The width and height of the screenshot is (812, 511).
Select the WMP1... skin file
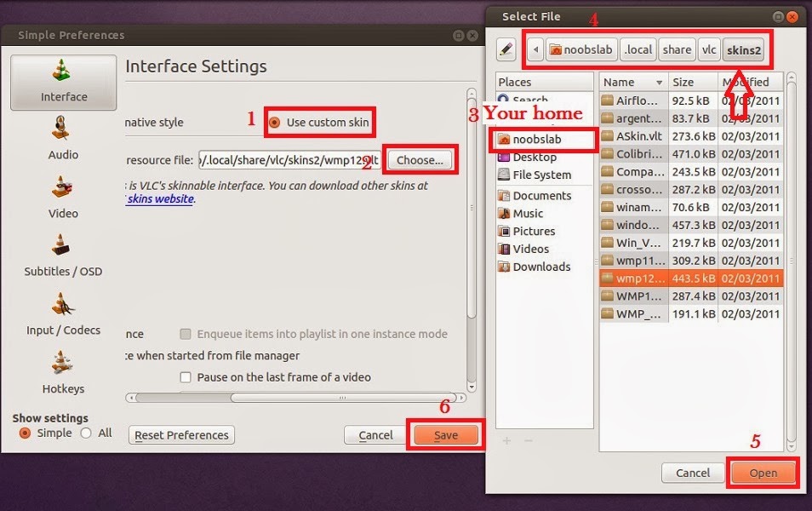pyautogui.click(x=691, y=296)
